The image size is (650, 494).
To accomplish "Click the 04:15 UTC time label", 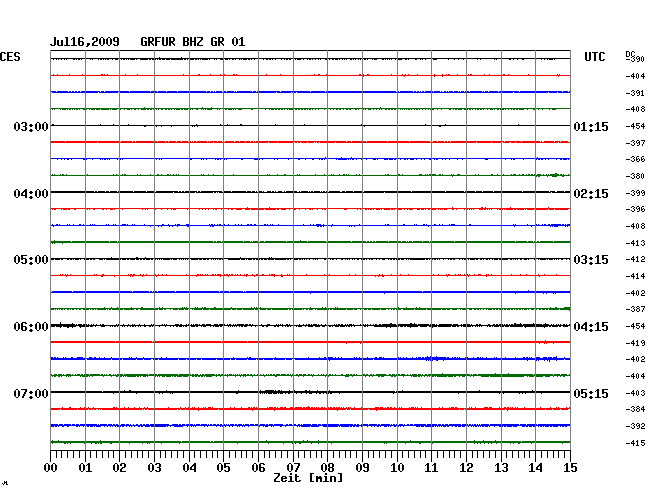I will tap(591, 327).
